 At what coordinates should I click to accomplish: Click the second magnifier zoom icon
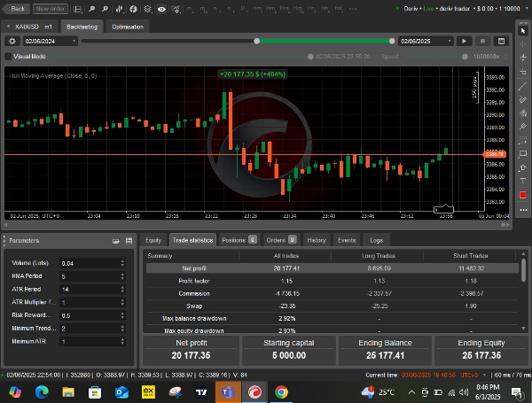click(x=105, y=9)
